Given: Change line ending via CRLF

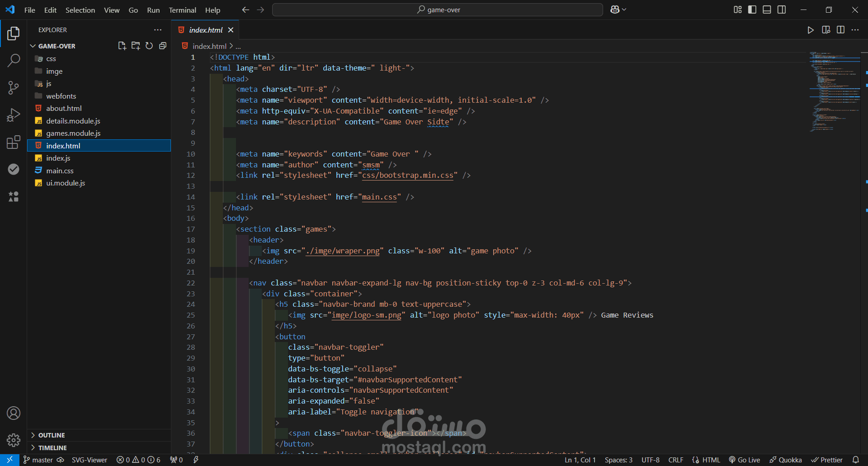Looking at the screenshot, I should [x=676, y=460].
